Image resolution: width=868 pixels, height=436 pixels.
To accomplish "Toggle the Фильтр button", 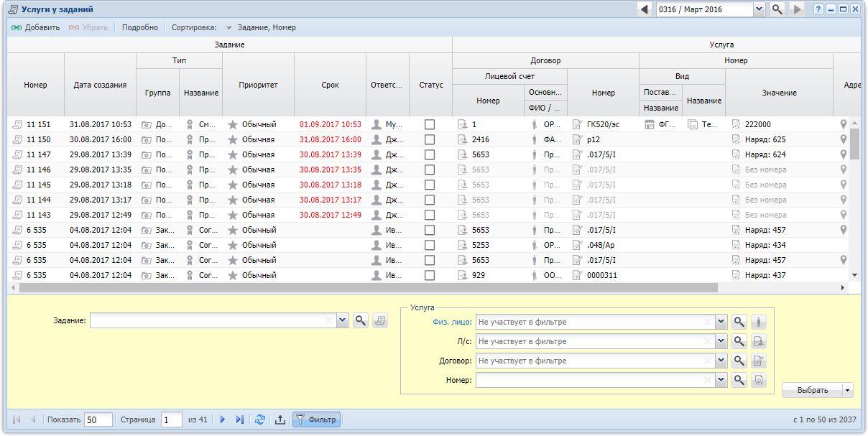I will click(316, 419).
